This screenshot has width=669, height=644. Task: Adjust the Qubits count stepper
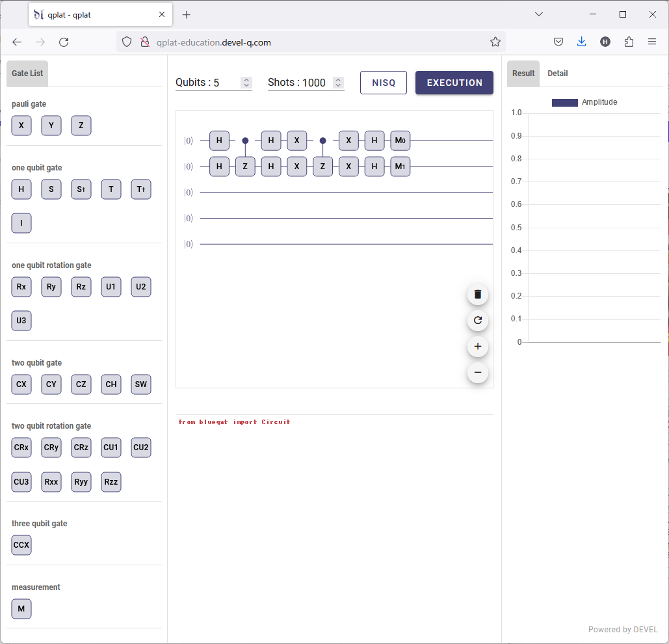[x=246, y=83]
